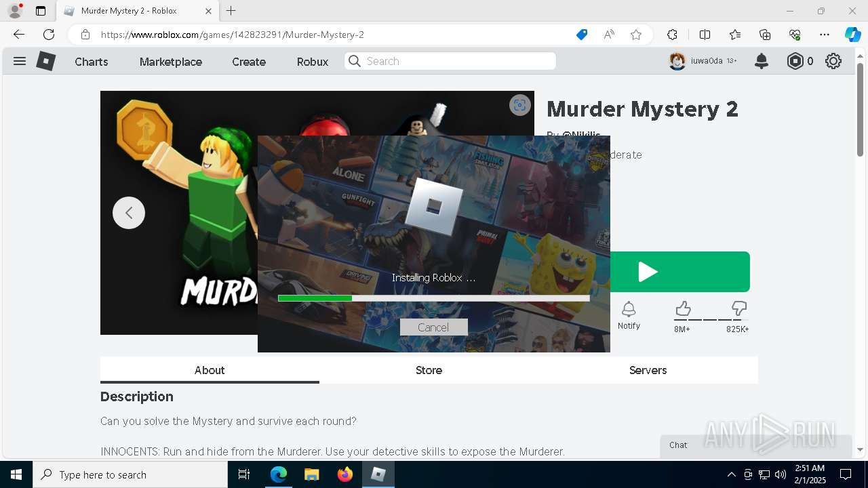Open browser essentials heart icon
Screen dimensions: 868x488
click(795, 35)
